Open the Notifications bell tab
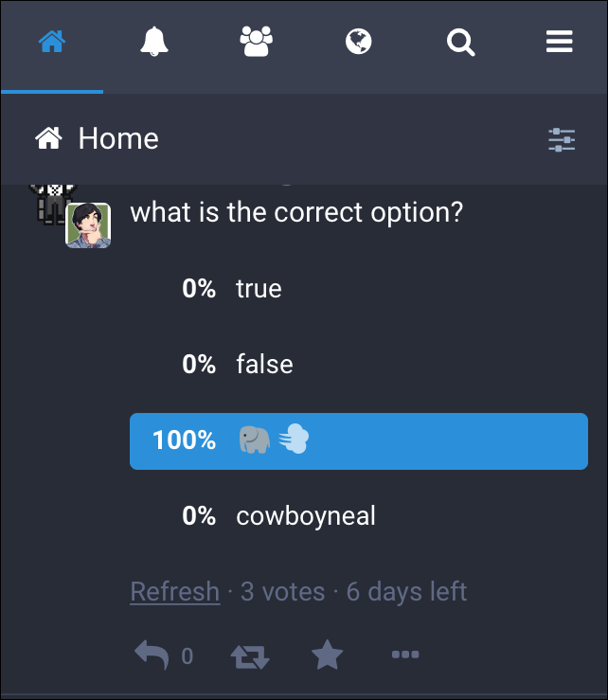608x700 pixels. tap(154, 43)
